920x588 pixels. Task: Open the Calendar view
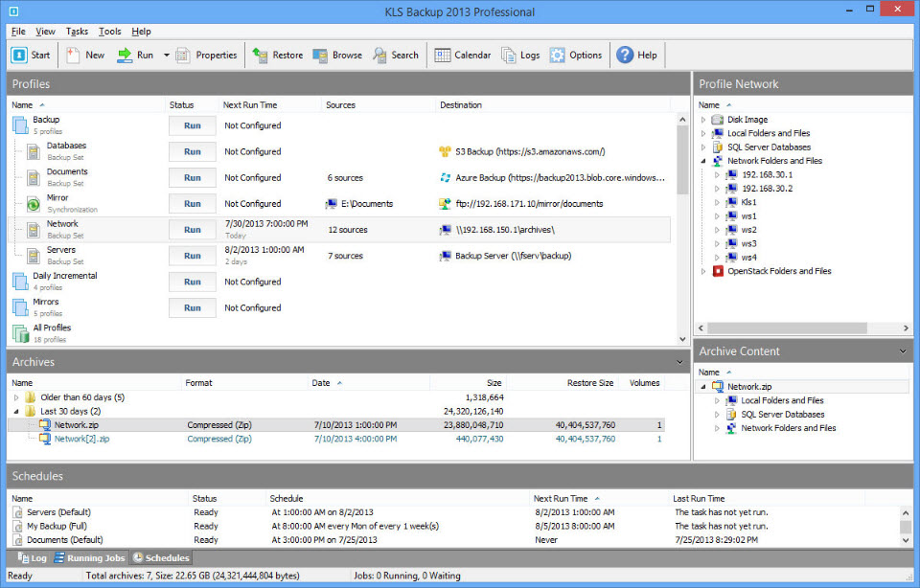click(x=463, y=55)
